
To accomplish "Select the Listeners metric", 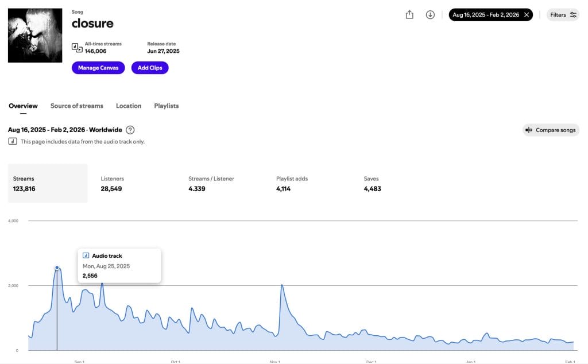I will 112,184.
